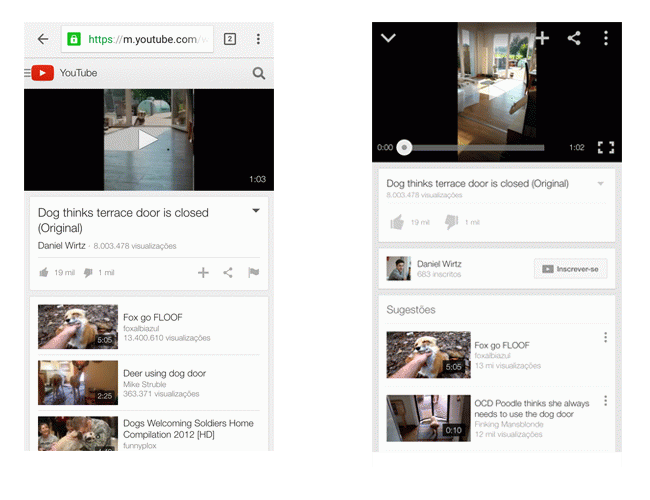Open Daniel Wirtz channel name in app
The height and width of the screenshot is (500, 650).
tap(439, 264)
